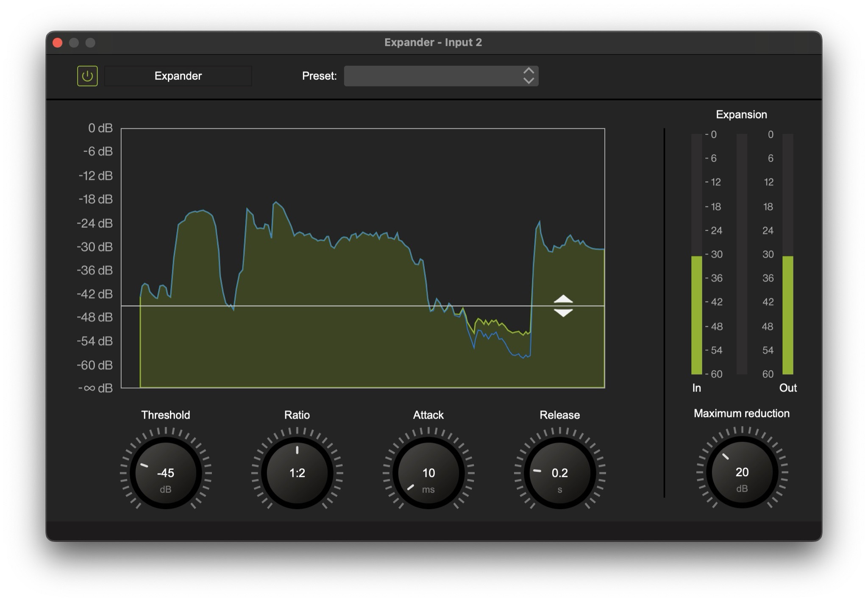The width and height of the screenshot is (868, 602).
Task: Close the Expander window with red button
Action: pyautogui.click(x=58, y=42)
